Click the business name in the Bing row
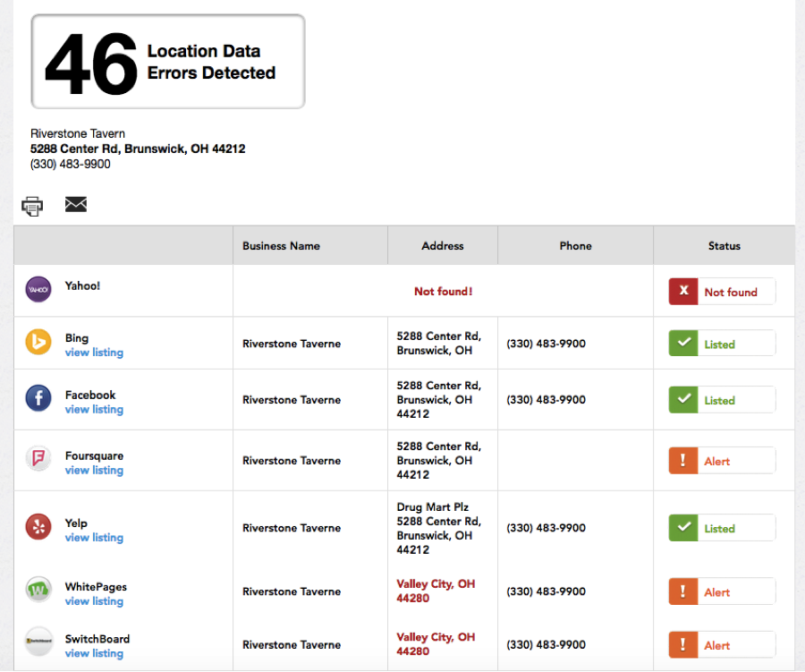 point(292,344)
